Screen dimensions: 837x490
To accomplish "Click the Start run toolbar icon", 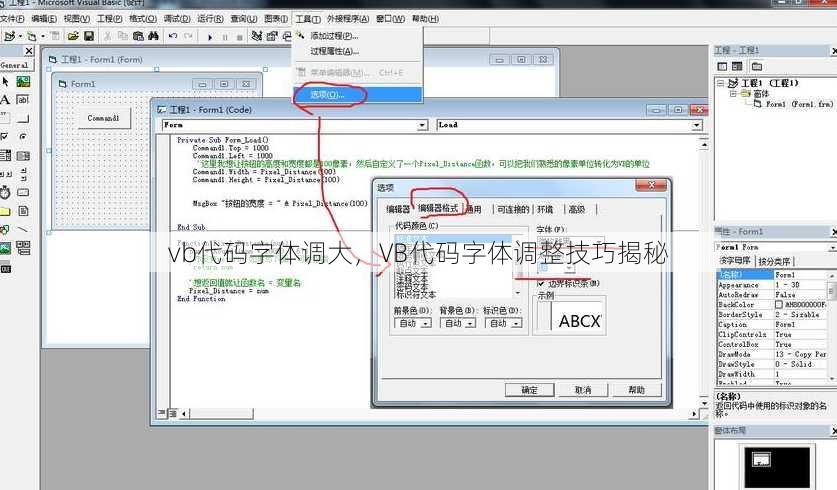I will coord(210,37).
